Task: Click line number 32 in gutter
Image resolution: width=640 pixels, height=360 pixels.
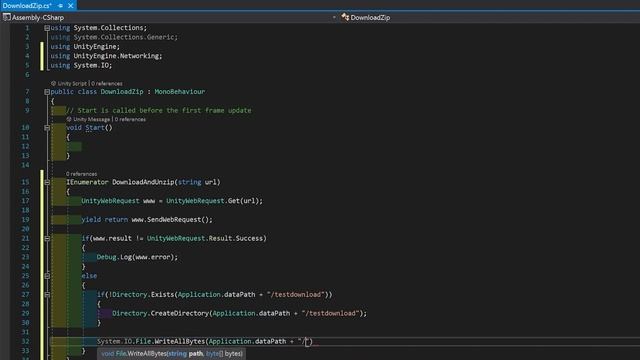Action: [x=25, y=341]
